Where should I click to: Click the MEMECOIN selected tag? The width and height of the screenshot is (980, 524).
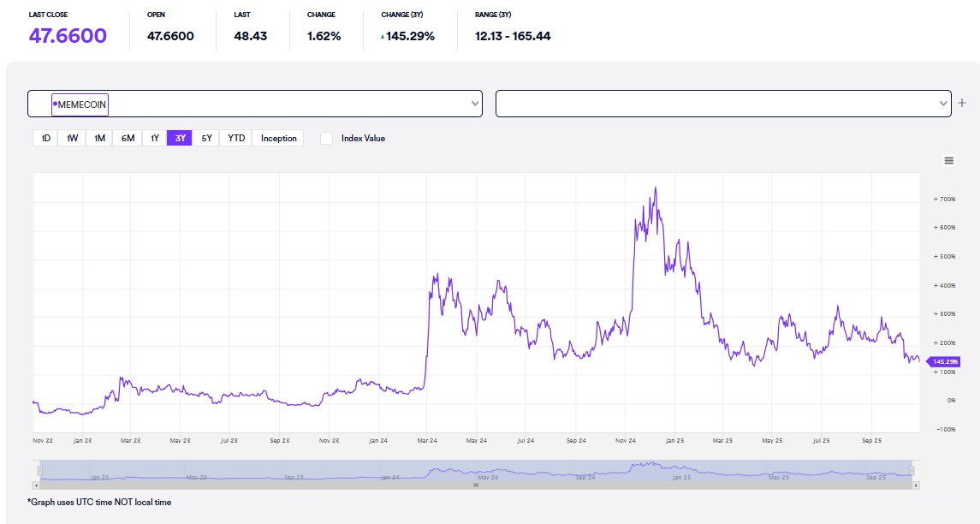tap(80, 104)
